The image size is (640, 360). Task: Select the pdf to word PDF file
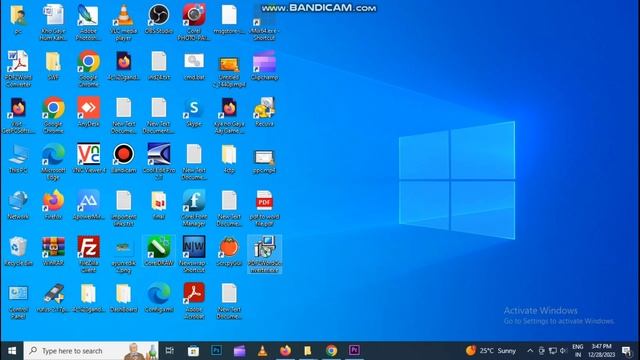tap(264, 208)
